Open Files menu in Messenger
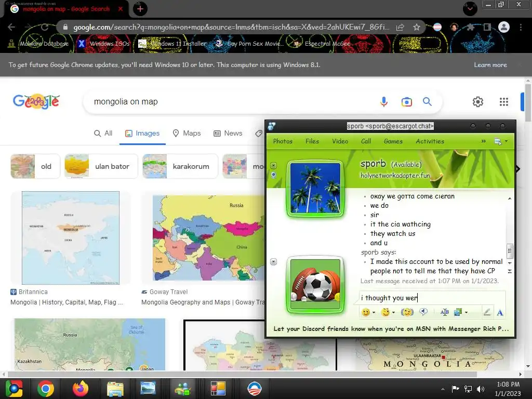The width and height of the screenshot is (532, 399). 312,141
